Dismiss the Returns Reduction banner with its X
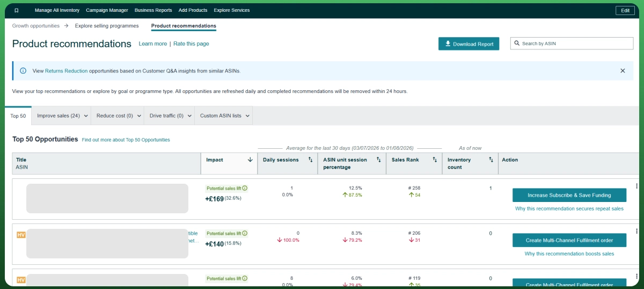The height and width of the screenshot is (289, 644). 623,70
